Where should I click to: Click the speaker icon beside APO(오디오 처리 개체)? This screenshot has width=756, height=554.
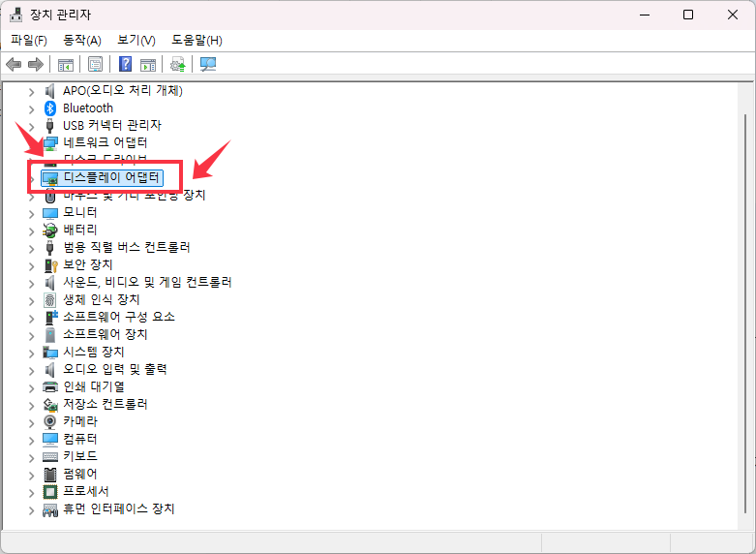pos(49,90)
